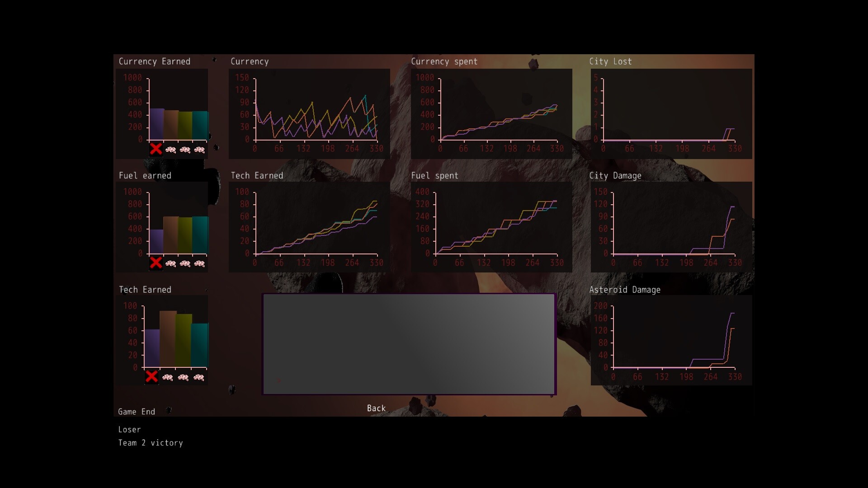Click last brain icon under Tech Earned bars
868x488 pixels.
pos(199,377)
